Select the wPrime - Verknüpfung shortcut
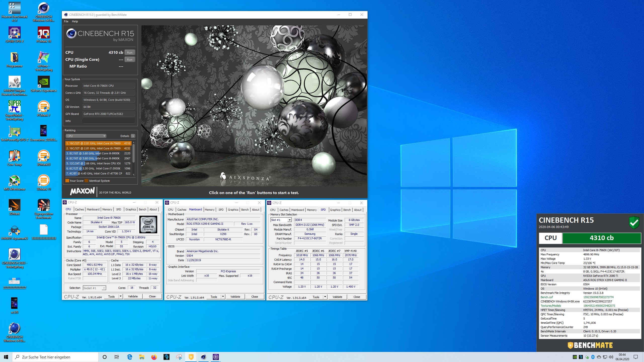Image resolution: width=644 pixels, height=362 pixels. pyautogui.click(x=44, y=61)
